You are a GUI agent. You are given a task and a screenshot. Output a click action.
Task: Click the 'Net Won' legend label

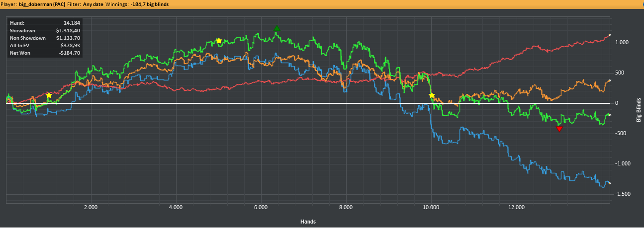pos(19,53)
